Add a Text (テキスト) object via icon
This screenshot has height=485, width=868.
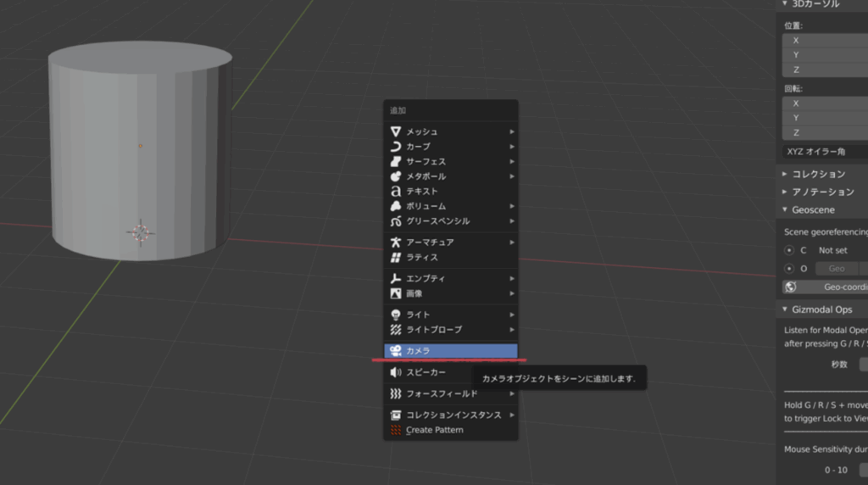396,192
